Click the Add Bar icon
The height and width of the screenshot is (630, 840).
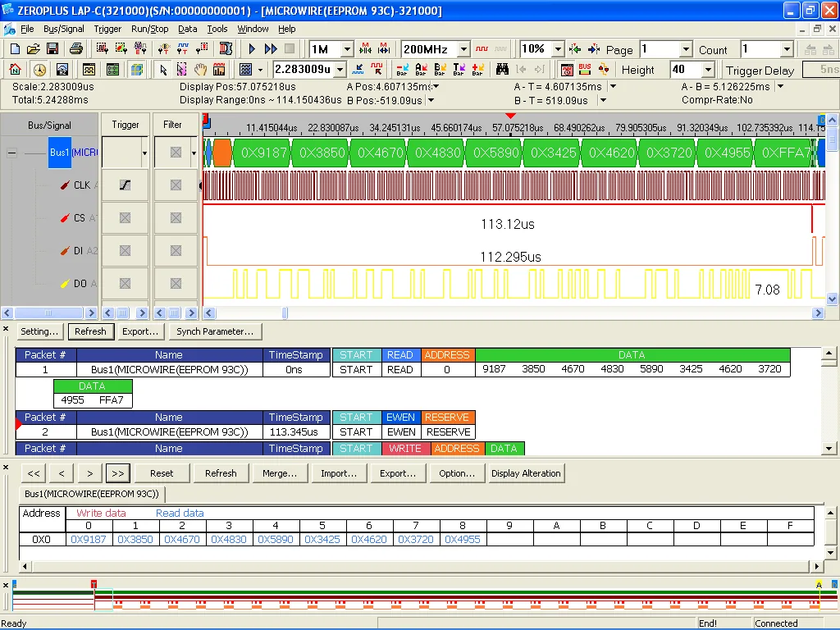pos(477,69)
